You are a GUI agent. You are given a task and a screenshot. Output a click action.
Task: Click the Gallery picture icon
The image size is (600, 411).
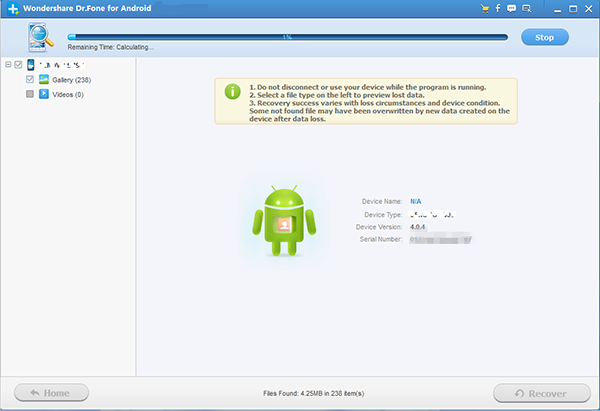(x=44, y=79)
